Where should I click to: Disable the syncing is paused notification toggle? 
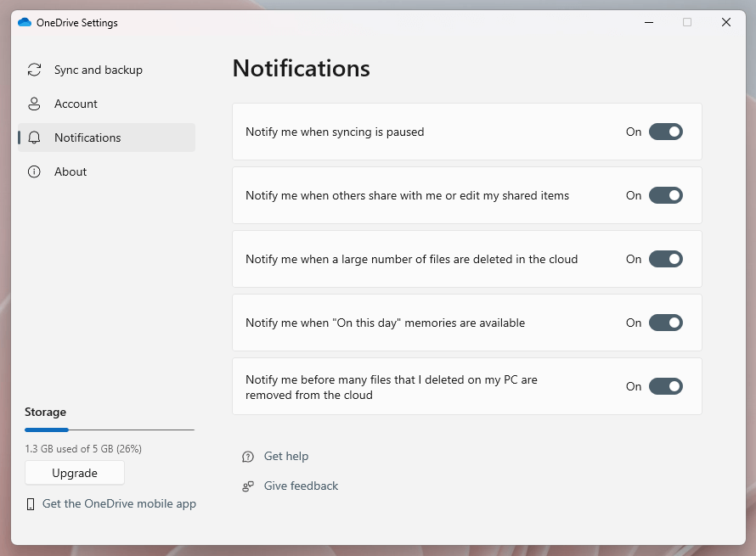(x=665, y=132)
